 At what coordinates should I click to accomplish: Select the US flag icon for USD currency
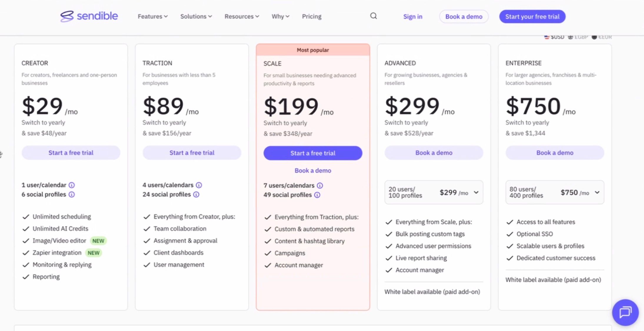(x=547, y=37)
